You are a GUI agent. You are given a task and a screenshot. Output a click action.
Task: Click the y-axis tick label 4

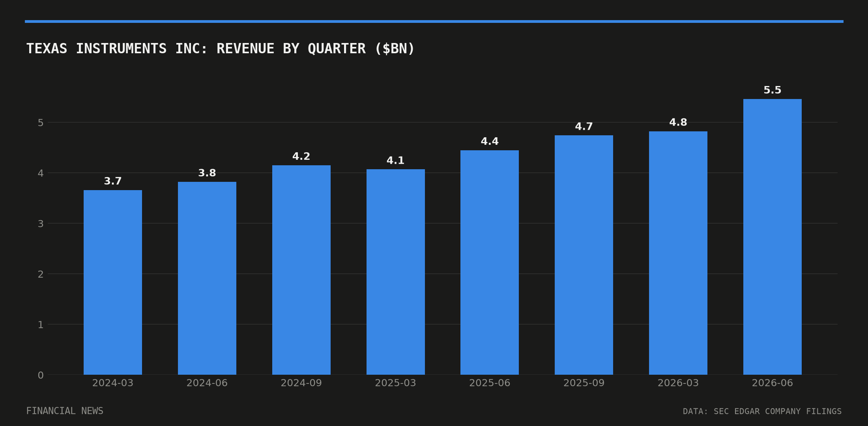point(41,173)
